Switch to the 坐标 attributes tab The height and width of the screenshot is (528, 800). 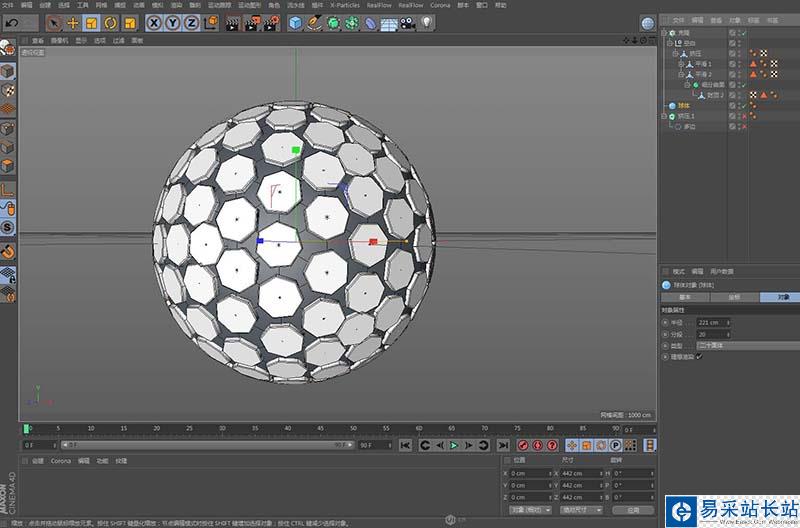coord(734,297)
